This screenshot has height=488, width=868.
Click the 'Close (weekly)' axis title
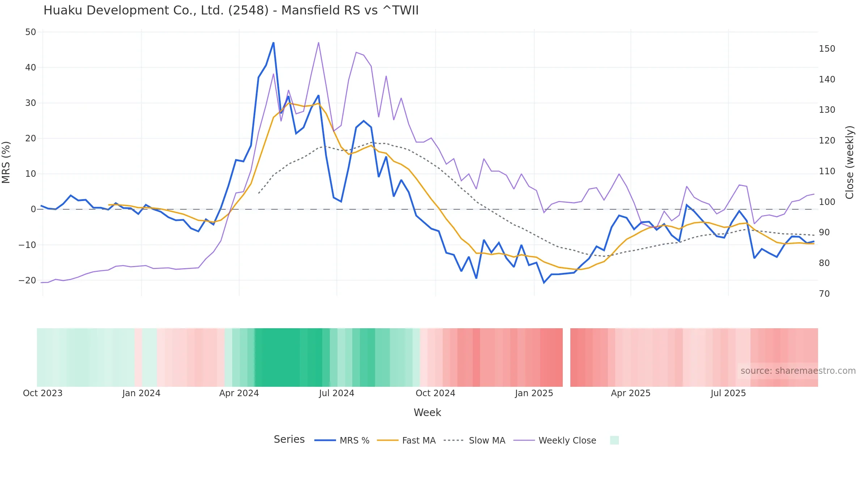[x=850, y=162]
